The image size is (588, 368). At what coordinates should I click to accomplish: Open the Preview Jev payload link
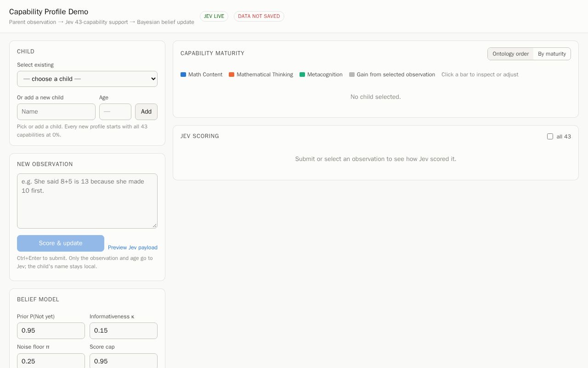click(x=133, y=247)
